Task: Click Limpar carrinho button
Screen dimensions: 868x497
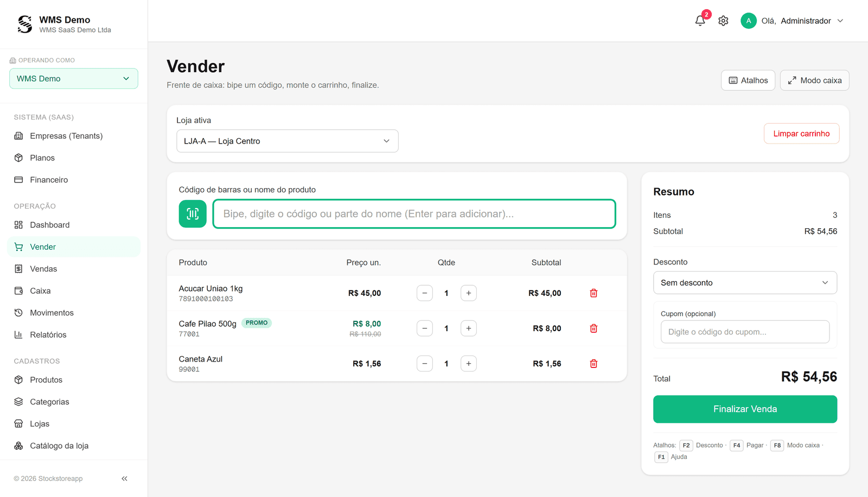Action: pyautogui.click(x=801, y=133)
